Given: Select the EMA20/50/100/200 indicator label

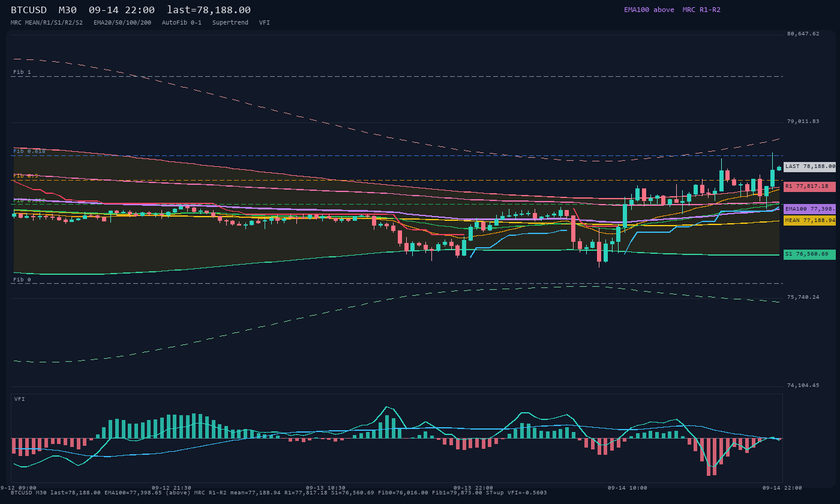Looking at the screenshot, I should coord(122,23).
